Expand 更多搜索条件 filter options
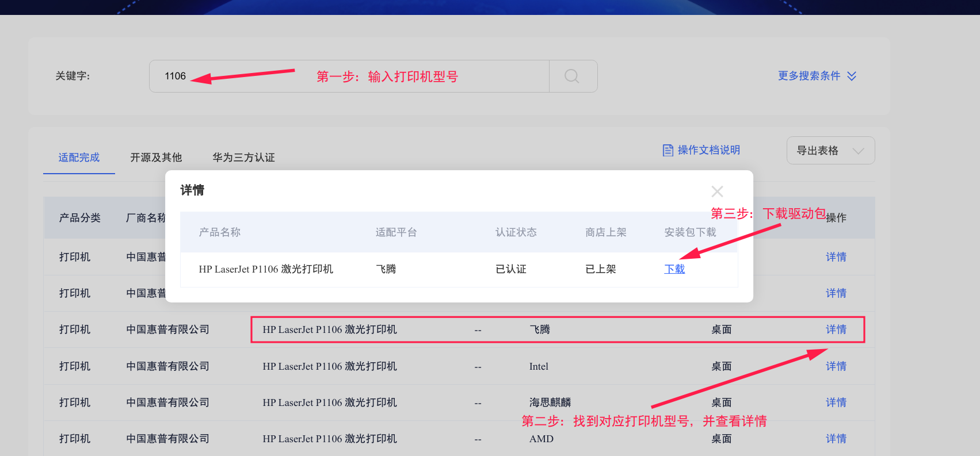The width and height of the screenshot is (980, 456). click(817, 76)
